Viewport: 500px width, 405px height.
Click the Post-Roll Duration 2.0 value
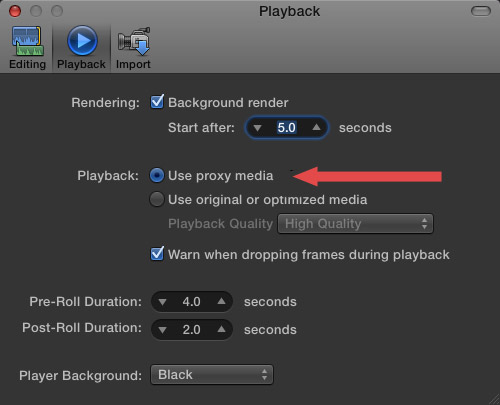click(x=192, y=330)
